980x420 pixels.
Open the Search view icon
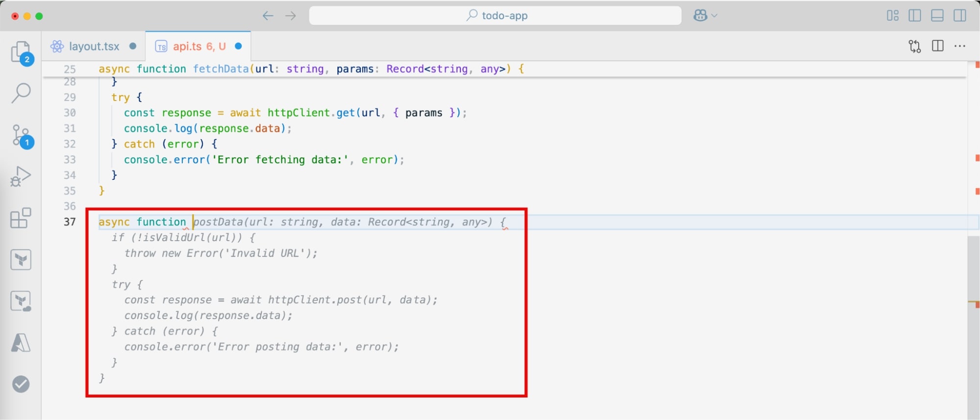click(x=21, y=93)
